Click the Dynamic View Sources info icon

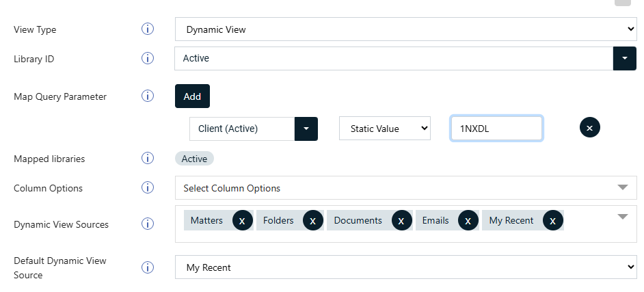(x=147, y=224)
